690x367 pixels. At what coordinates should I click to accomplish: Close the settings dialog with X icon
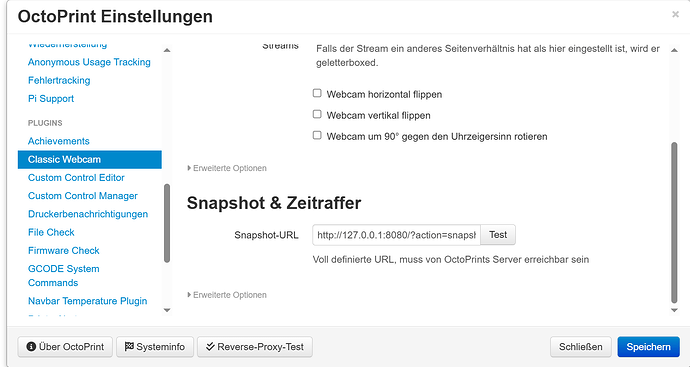tap(675, 15)
